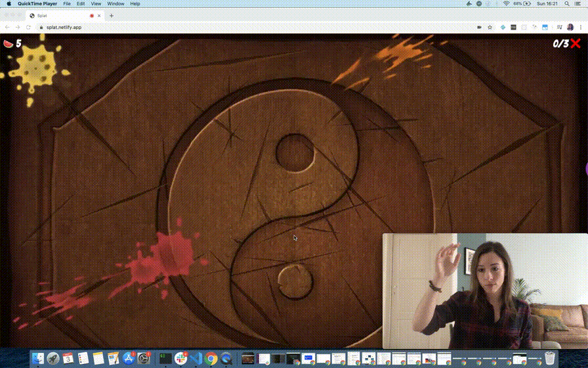The image size is (588, 368).
Task: Open Slack from the Dock
Action: (180, 358)
